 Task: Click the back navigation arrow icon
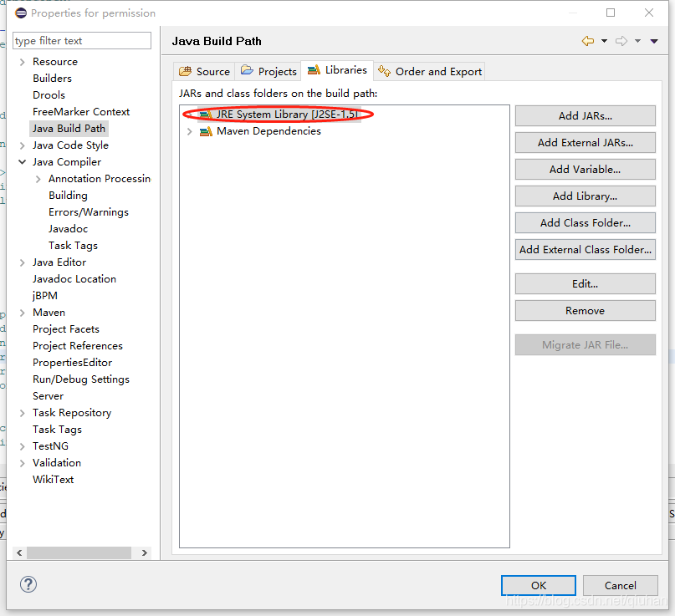(588, 41)
